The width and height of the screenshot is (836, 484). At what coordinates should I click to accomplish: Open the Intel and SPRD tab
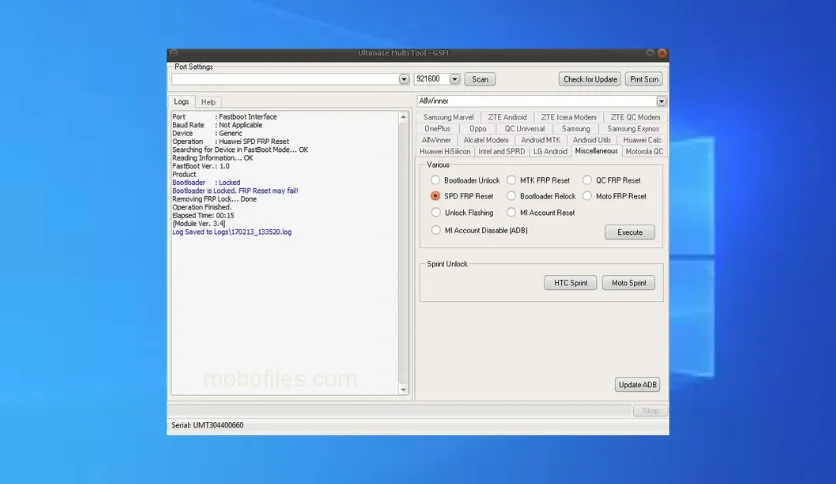tap(502, 151)
